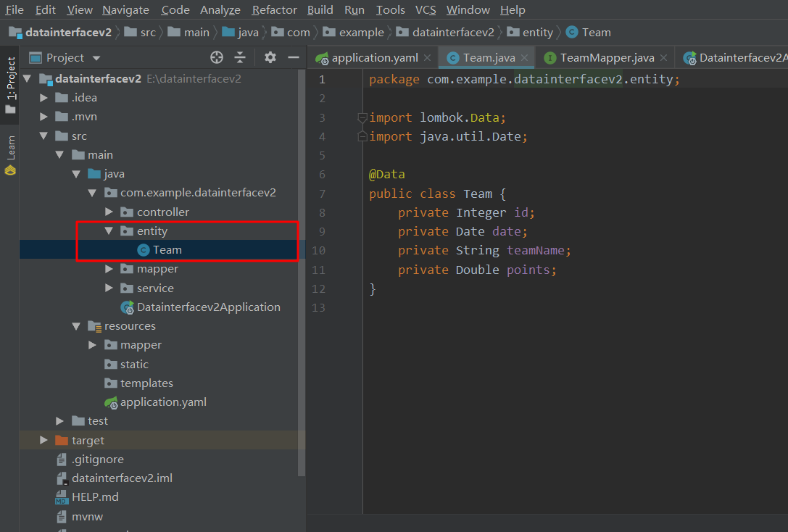788x532 pixels.
Task: Close the Team.java editor tab
Action: click(x=524, y=58)
